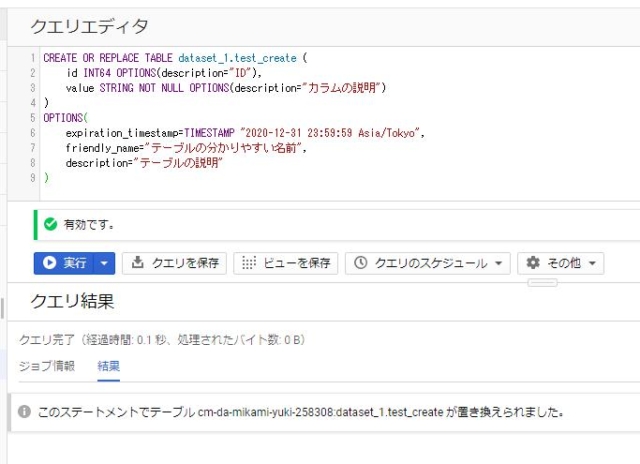
Task: Click the info icon in result message
Action: coord(24,411)
